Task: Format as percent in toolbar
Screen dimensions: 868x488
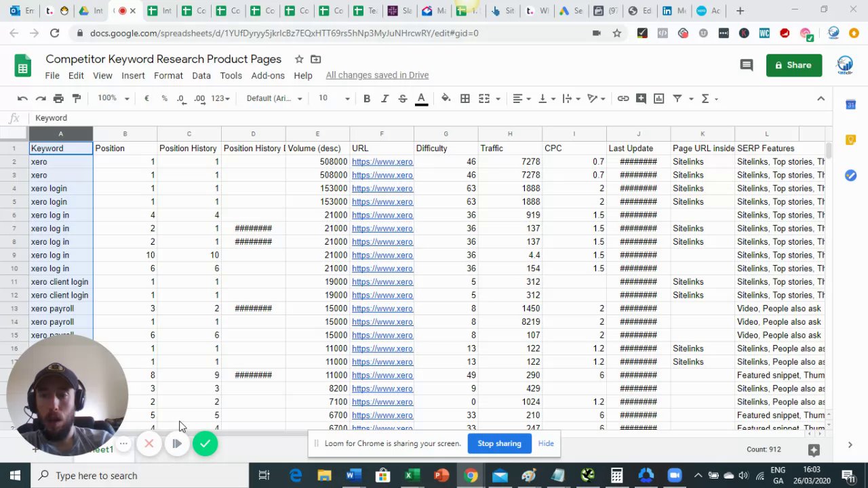Action: (x=164, y=98)
